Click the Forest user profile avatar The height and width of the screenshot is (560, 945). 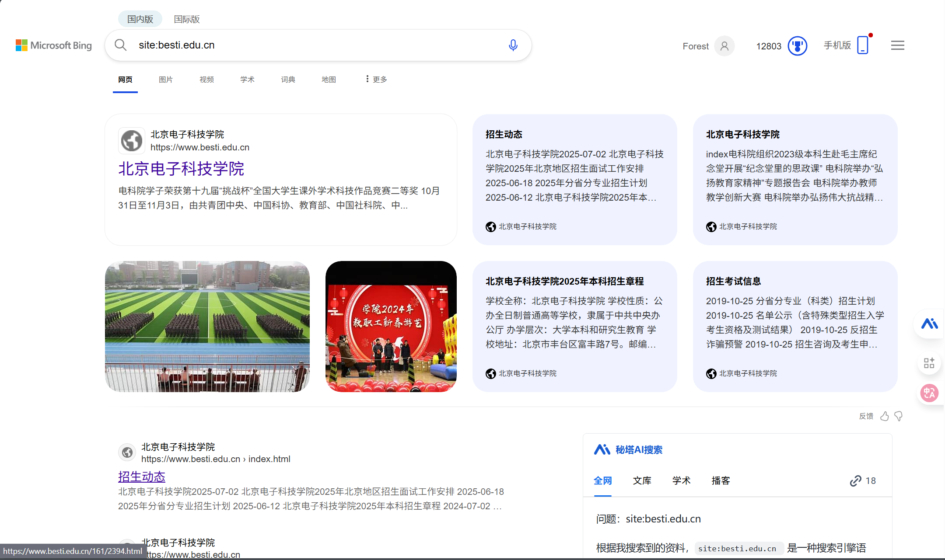coord(724,46)
